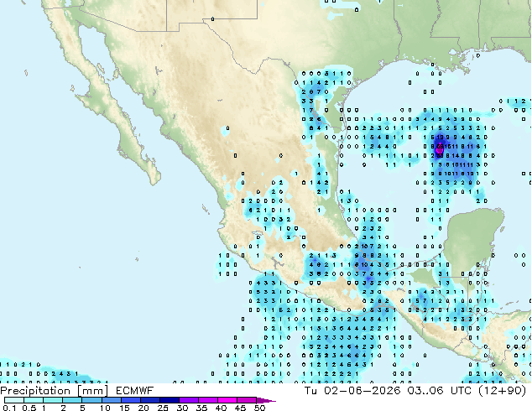Click the 'Precipitation' title text
Screen dimensions: 532x411
pos(35,391)
